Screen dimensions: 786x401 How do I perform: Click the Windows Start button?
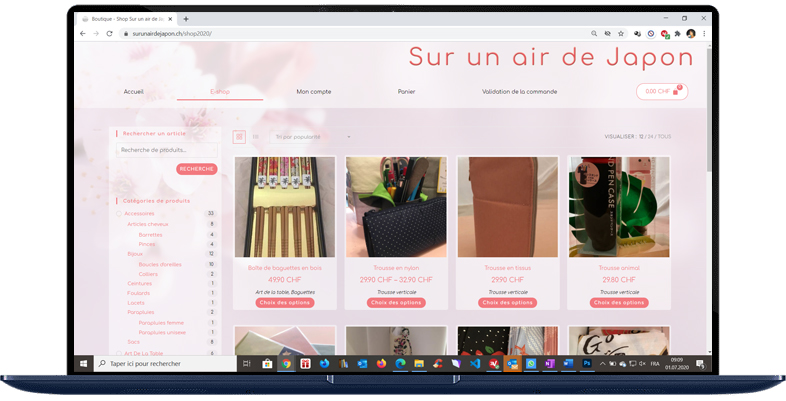pos(83,364)
